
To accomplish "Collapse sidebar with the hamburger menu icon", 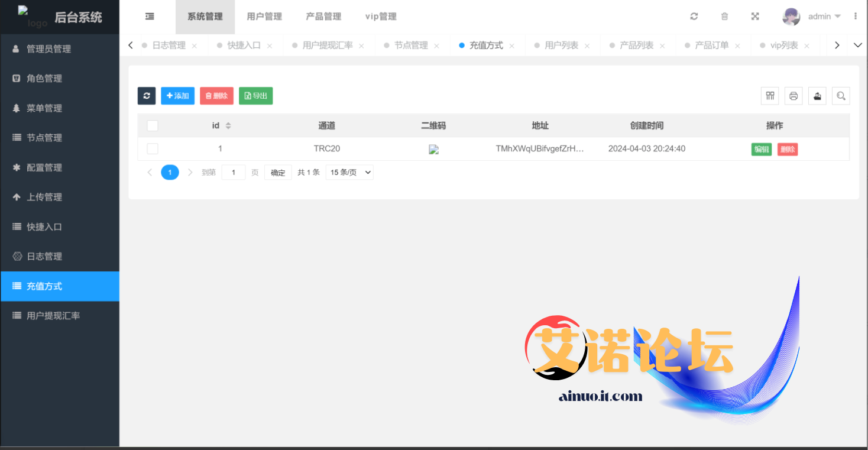I will [x=150, y=17].
